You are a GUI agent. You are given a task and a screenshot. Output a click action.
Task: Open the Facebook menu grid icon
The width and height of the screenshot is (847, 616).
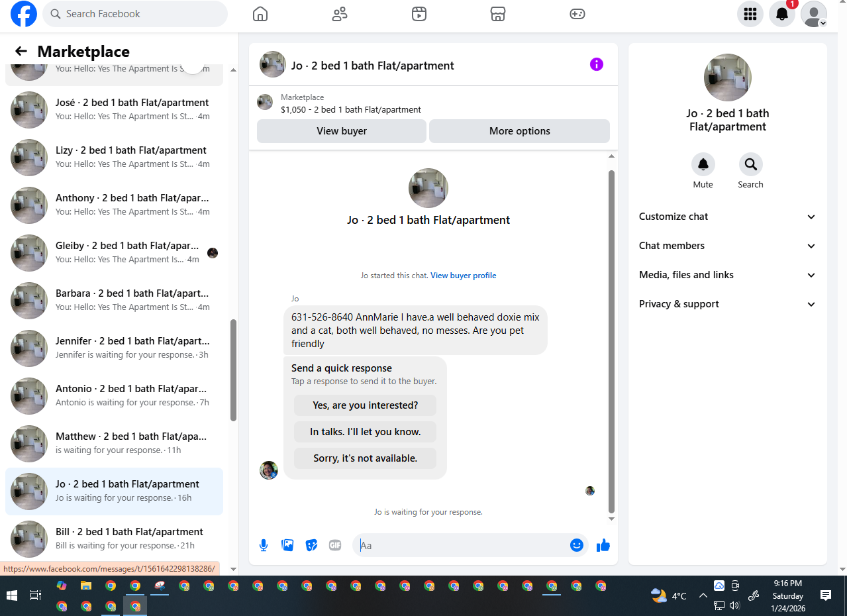750,14
